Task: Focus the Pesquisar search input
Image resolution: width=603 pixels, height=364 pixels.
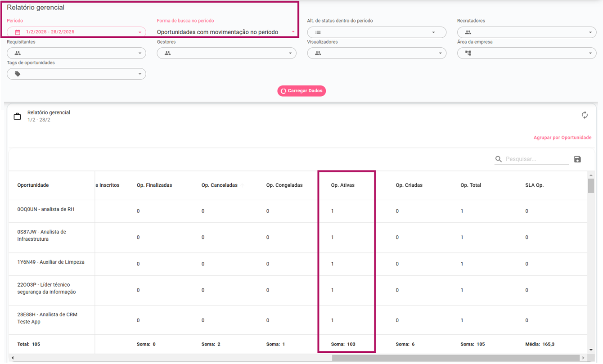Action: (x=536, y=159)
